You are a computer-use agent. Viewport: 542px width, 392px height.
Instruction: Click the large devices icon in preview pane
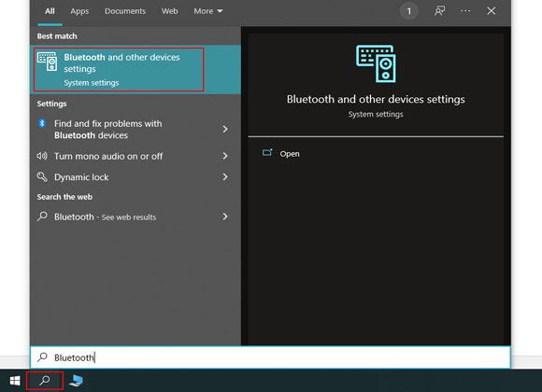[x=376, y=63]
